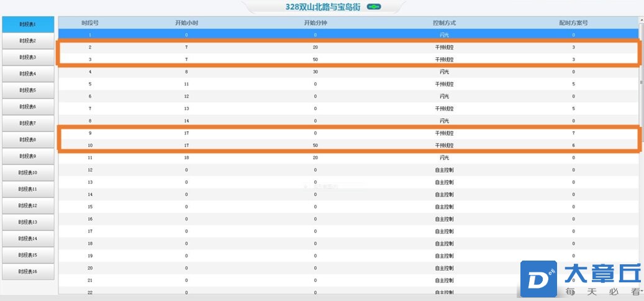Select the highlighted row for period 1

[x=348, y=35]
